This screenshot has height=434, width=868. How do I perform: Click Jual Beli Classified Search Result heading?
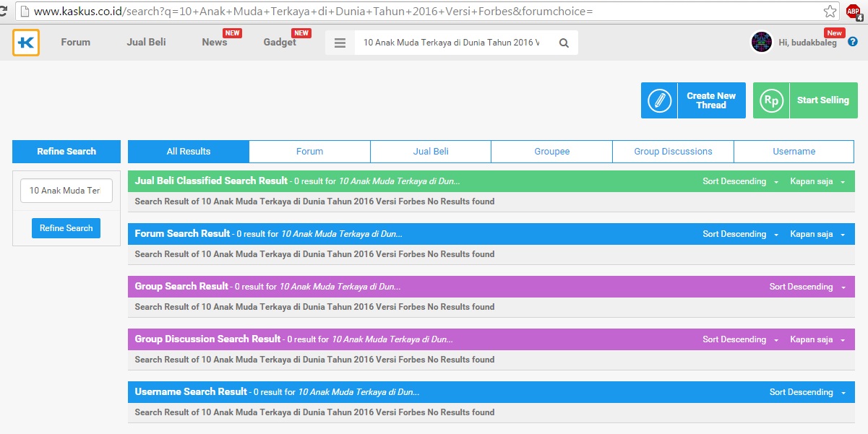[x=211, y=181]
